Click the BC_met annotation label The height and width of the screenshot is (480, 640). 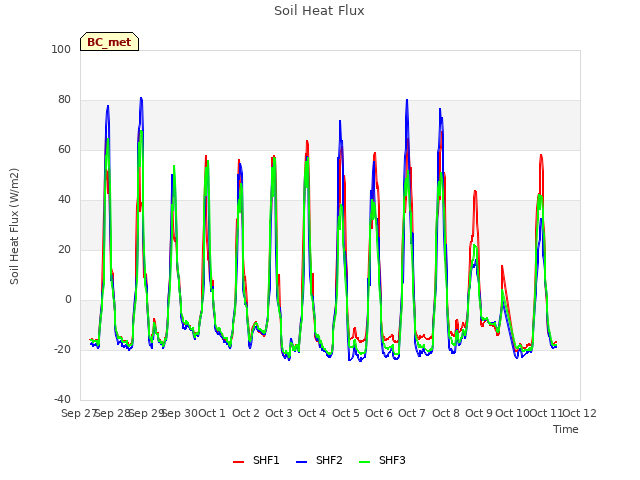[109, 42]
